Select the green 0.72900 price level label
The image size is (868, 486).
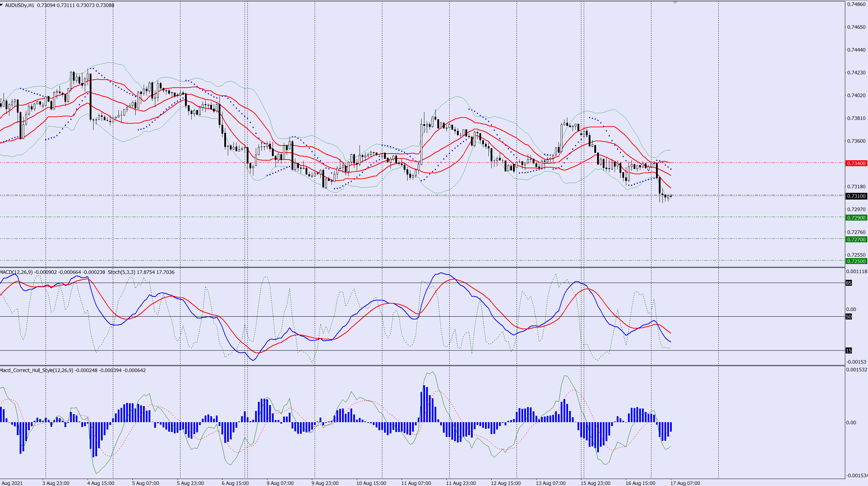pos(856,218)
